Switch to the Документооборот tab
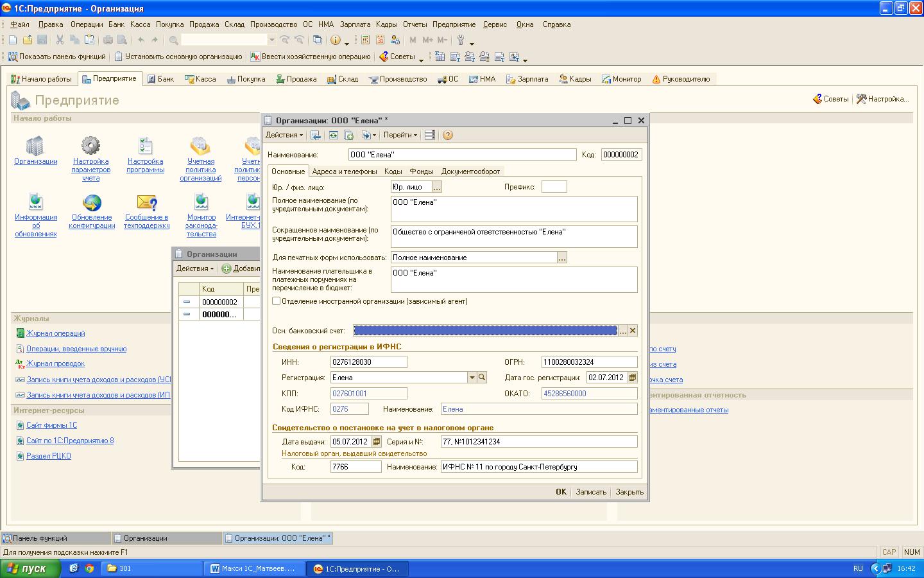 [470, 171]
